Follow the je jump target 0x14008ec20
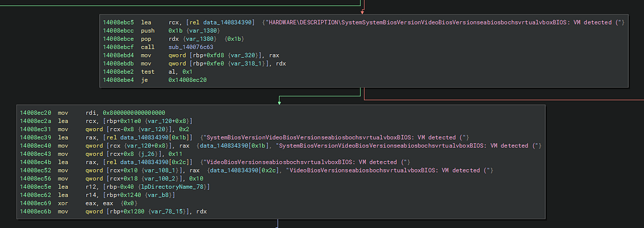Viewport: 644px width, 228px height. pyautogui.click(x=187, y=80)
